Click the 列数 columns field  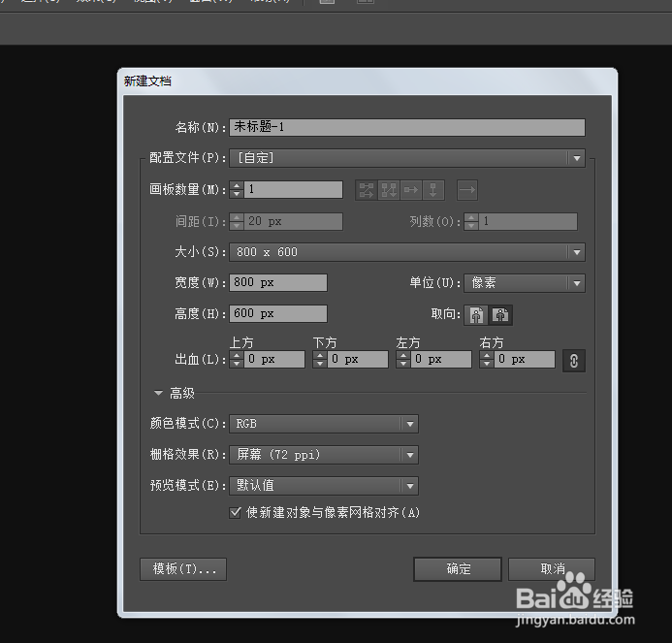[528, 222]
